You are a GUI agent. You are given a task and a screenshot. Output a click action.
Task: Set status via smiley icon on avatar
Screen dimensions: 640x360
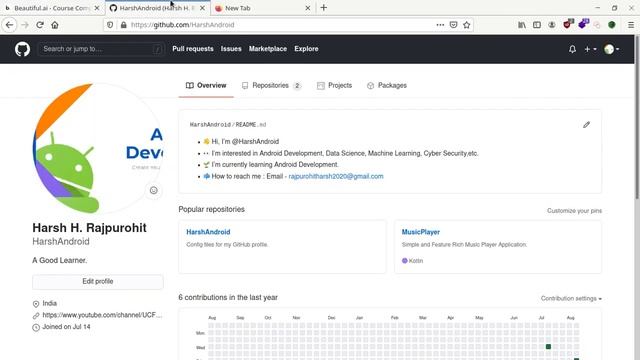click(x=153, y=191)
